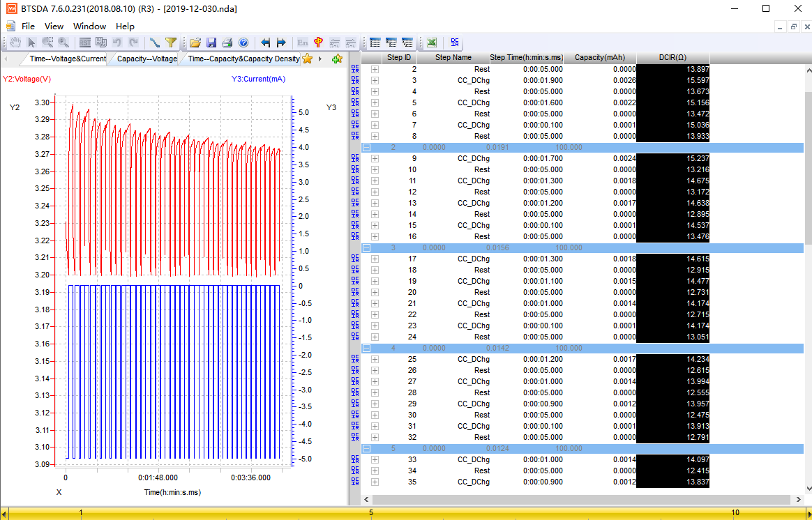
Task: Switch to Capacity--Voltage tab
Action: 146,59
